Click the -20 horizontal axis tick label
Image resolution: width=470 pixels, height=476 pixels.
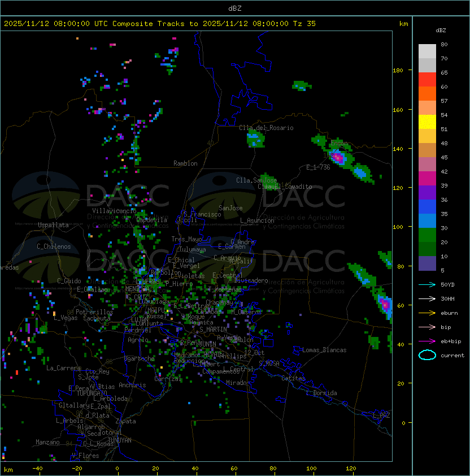click(x=77, y=469)
